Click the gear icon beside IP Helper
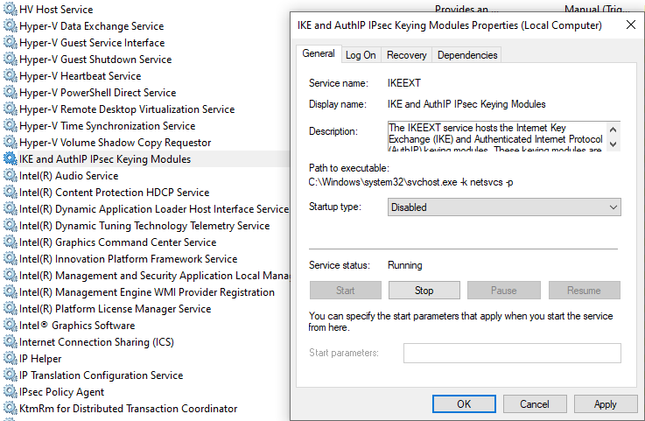645x421 pixels. [10, 358]
